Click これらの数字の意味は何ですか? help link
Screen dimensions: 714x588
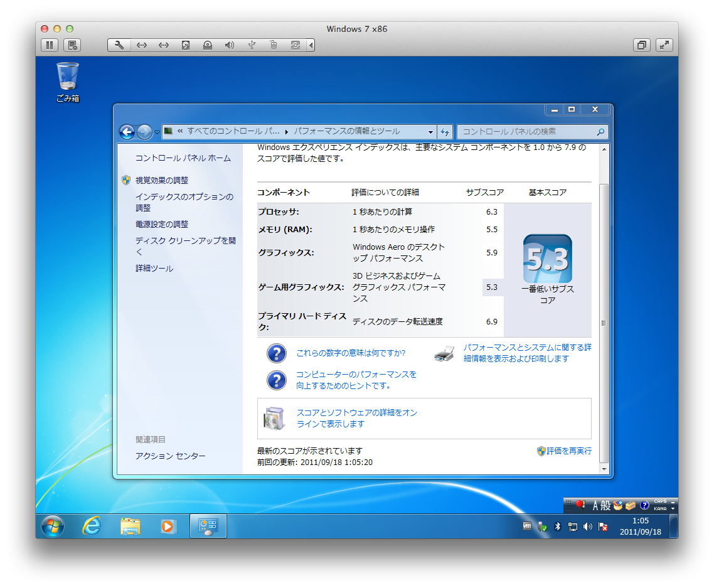(x=351, y=353)
